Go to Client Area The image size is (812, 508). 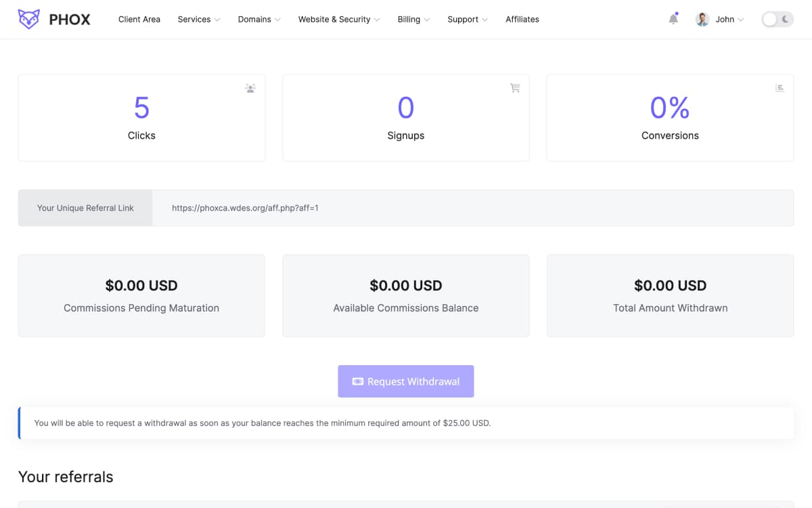139,20
